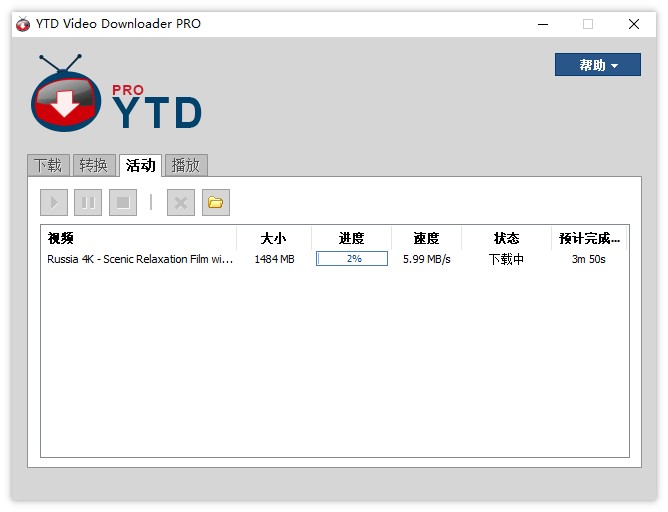Viewport: 668px width, 512px height.
Task: Click the 5.99 MB/s speed value
Action: [426, 259]
